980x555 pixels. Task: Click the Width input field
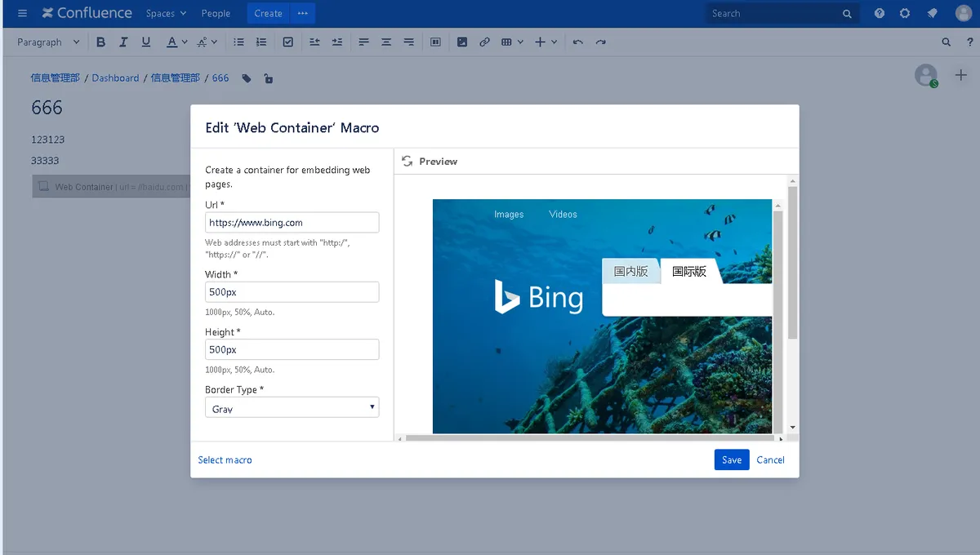[292, 291]
